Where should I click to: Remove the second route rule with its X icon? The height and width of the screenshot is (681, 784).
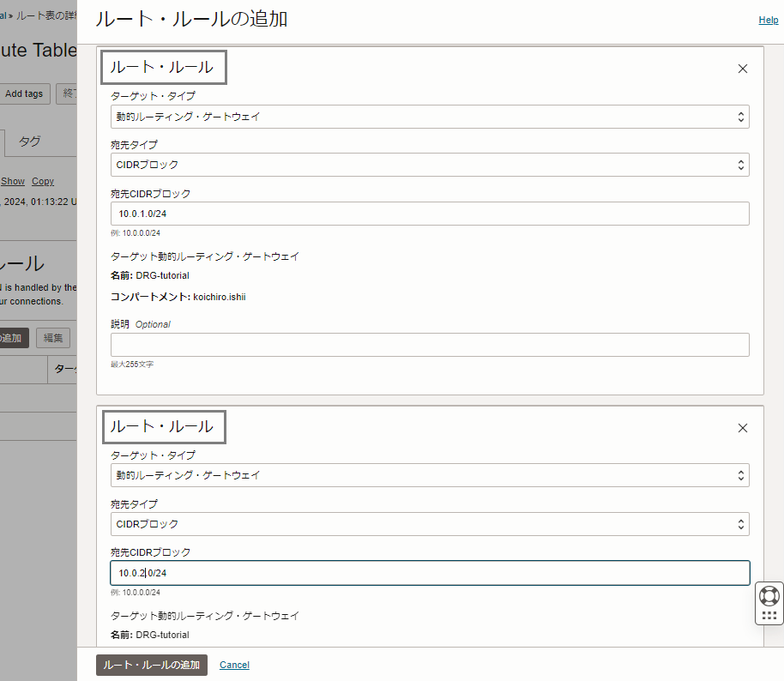coord(743,427)
